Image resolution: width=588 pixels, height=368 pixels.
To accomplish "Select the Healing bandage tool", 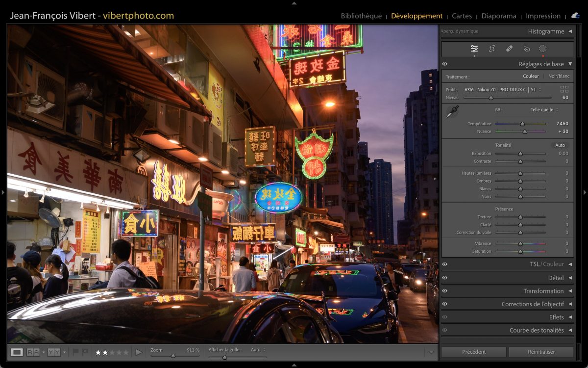I will (x=509, y=49).
